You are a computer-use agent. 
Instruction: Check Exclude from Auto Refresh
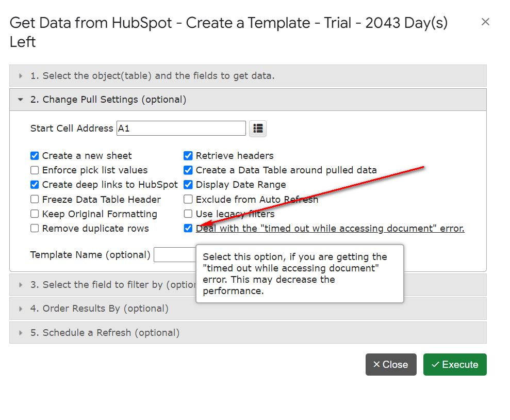pyautogui.click(x=188, y=199)
